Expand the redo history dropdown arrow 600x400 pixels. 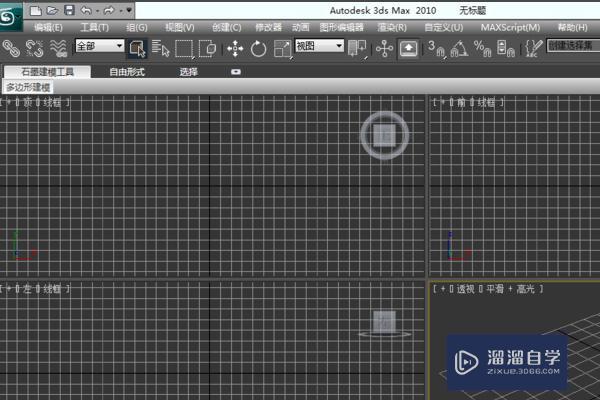(120, 11)
